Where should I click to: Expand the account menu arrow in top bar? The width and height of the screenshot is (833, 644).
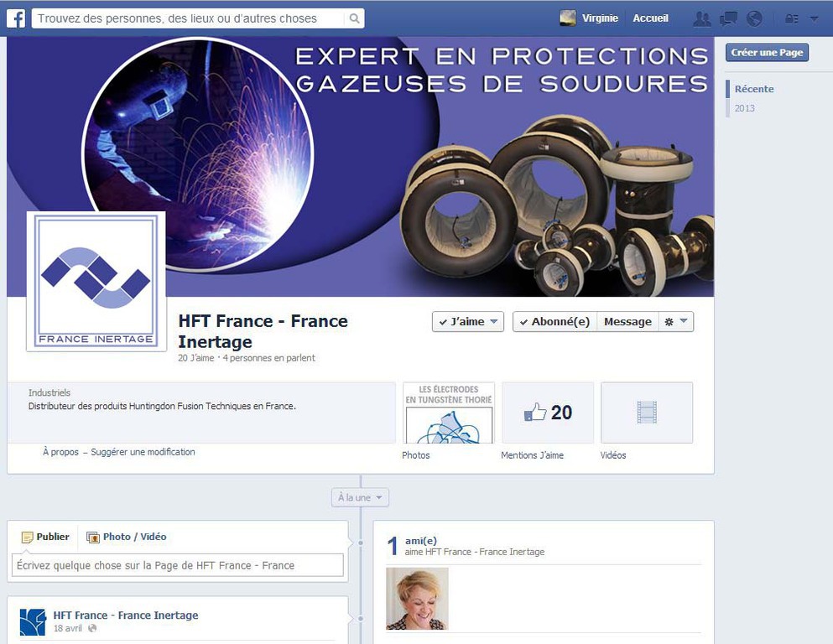(814, 19)
